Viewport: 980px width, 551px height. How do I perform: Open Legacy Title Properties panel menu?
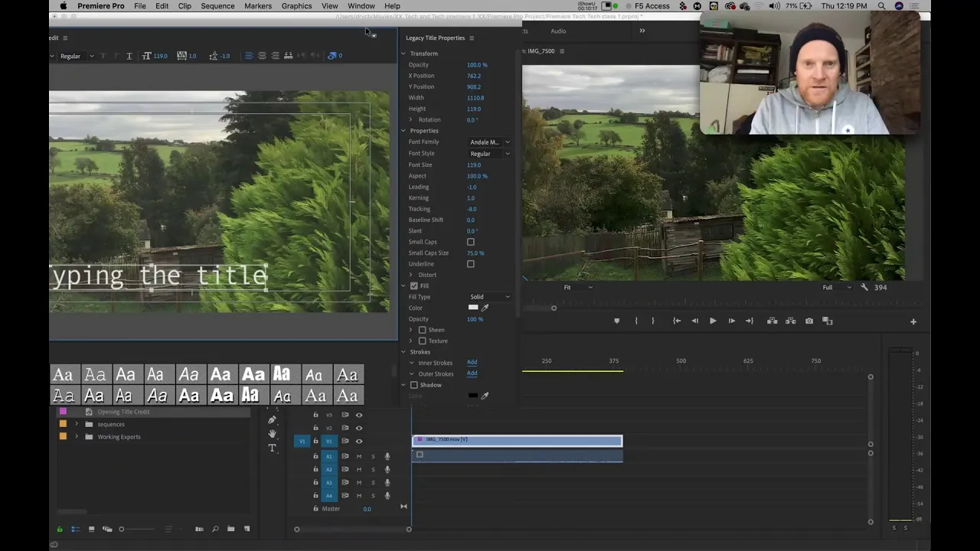pos(472,37)
